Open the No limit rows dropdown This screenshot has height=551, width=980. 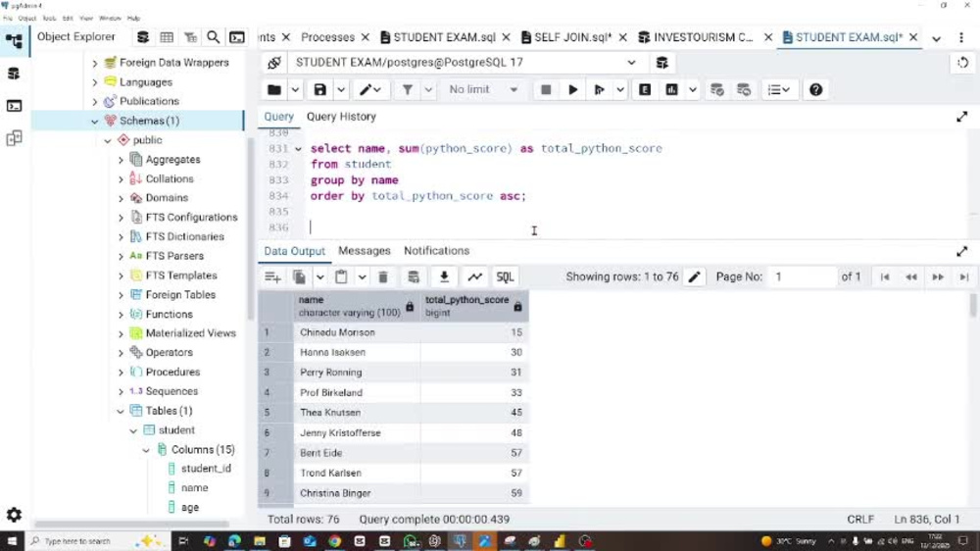[483, 90]
